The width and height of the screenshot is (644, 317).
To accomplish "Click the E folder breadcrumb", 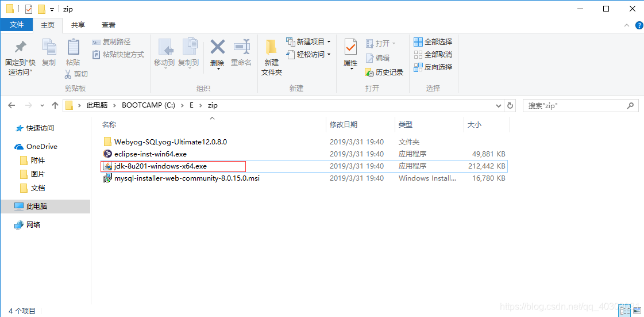I will coord(191,105).
